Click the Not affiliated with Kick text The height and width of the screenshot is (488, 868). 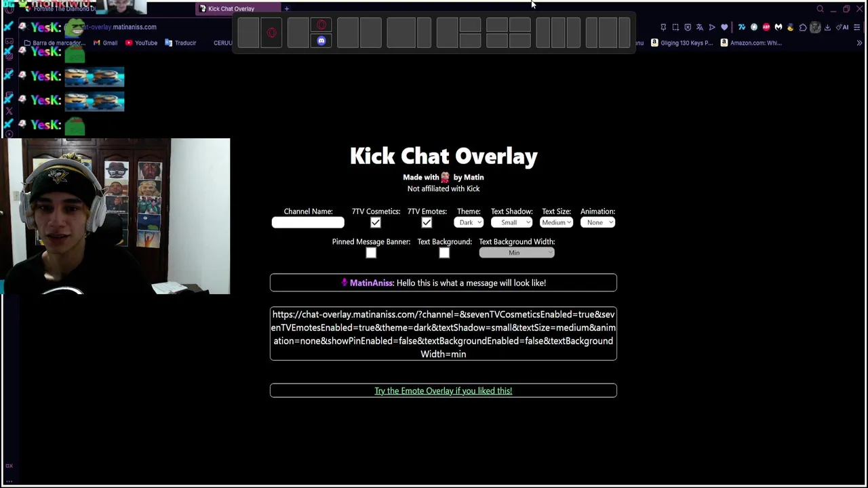(443, 188)
